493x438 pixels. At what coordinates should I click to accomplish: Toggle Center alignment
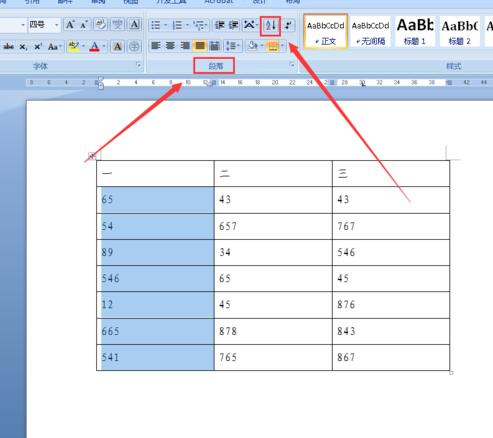tap(170, 46)
